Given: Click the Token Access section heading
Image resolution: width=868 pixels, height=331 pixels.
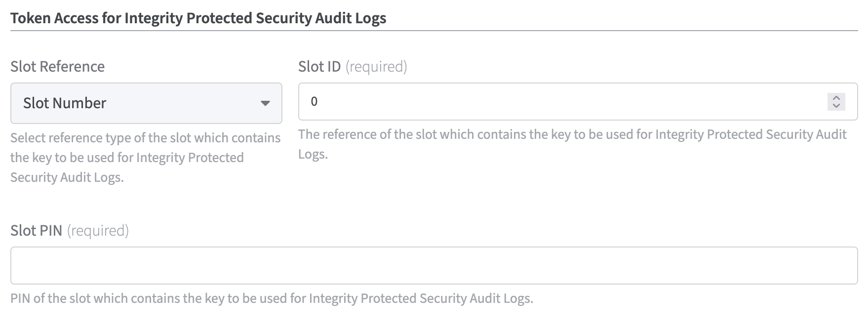Looking at the screenshot, I should 198,18.
